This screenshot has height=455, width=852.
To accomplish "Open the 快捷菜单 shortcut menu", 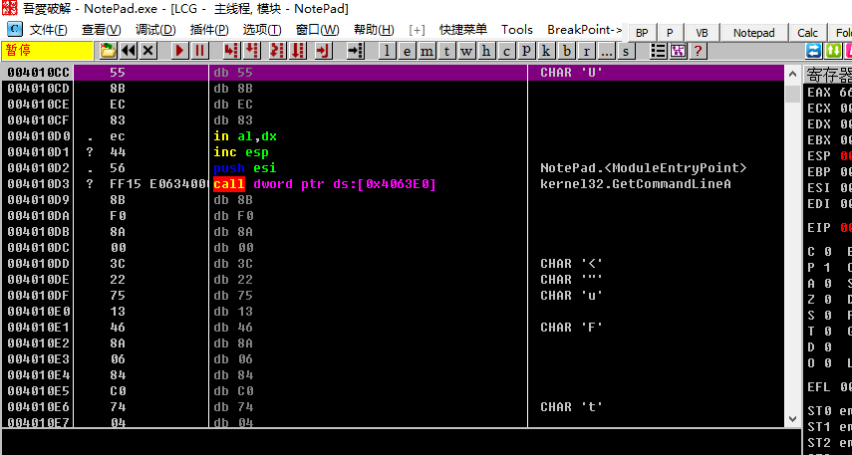I will (463, 30).
